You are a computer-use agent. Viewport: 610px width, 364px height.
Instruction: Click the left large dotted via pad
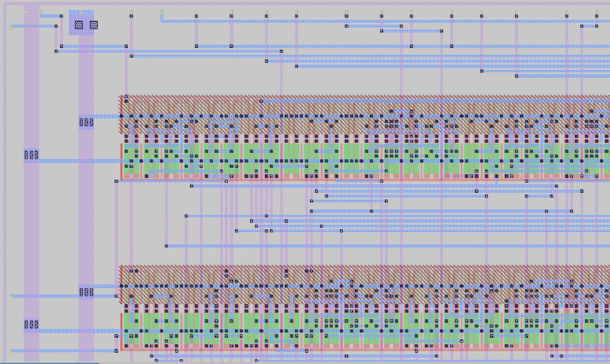tap(79, 25)
